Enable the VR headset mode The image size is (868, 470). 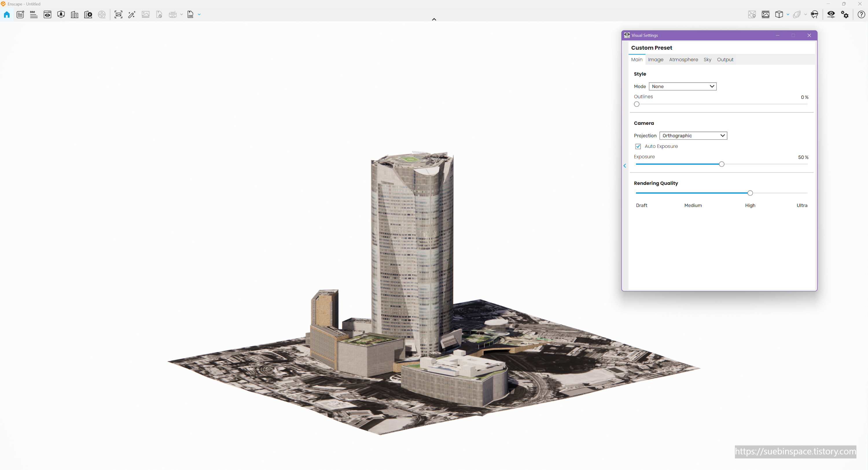point(814,14)
